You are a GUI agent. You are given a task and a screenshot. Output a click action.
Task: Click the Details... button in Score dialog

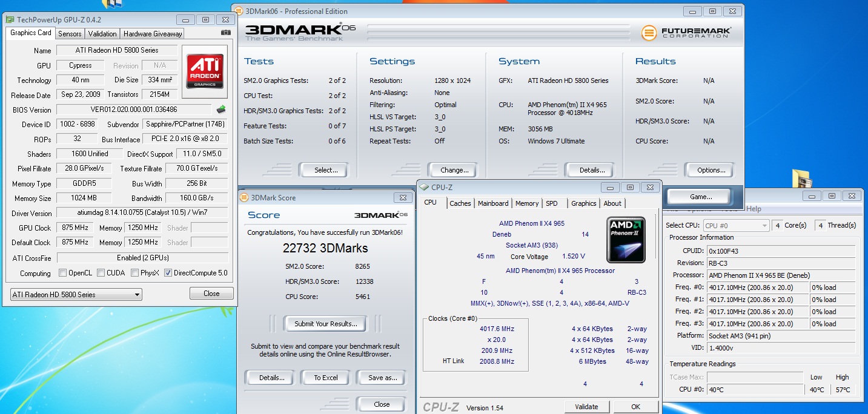[271, 378]
